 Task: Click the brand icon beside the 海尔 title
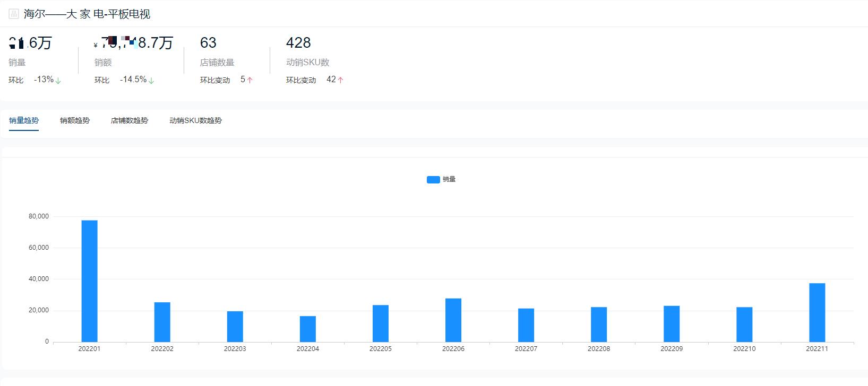[14, 14]
